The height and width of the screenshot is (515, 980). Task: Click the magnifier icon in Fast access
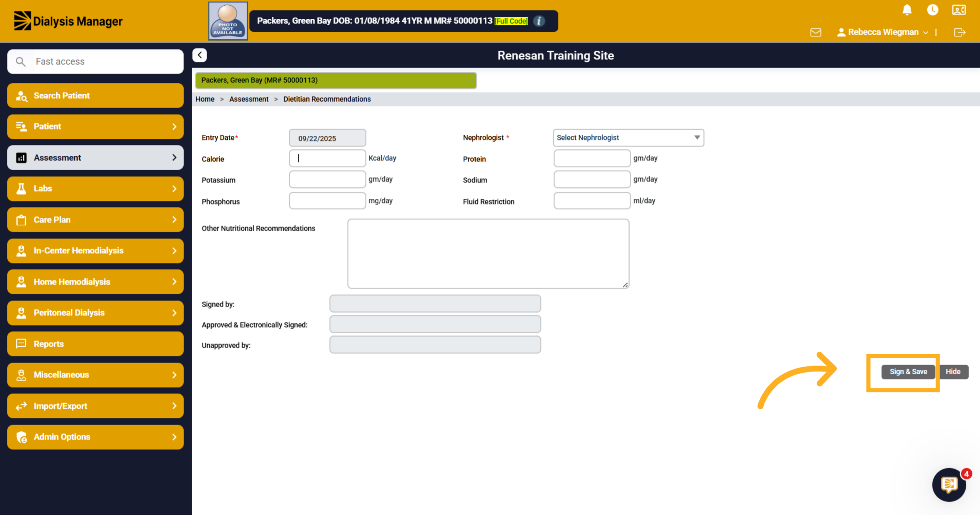click(20, 62)
